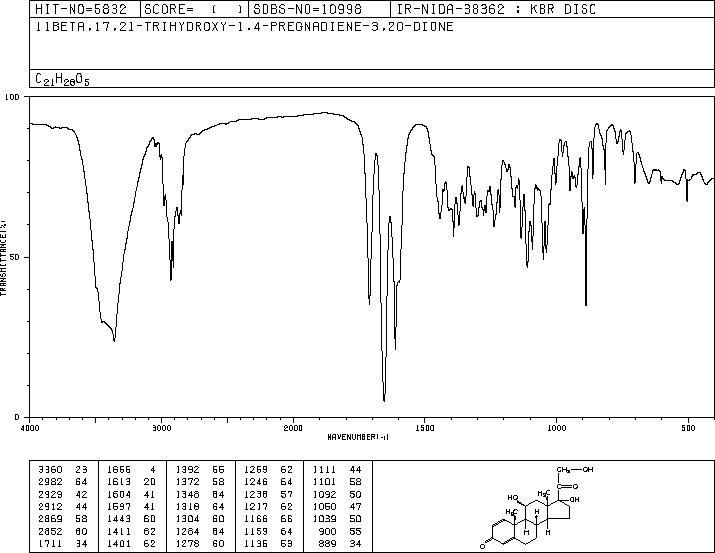The image size is (715, 553).
Task: Click the broad O-H peak near 3360
Action: pos(114,340)
